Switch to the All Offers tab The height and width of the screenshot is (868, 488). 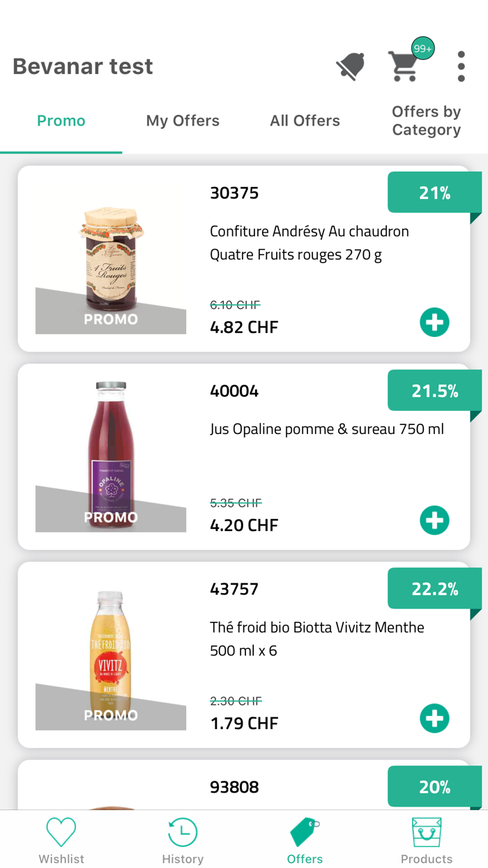pyautogui.click(x=305, y=121)
